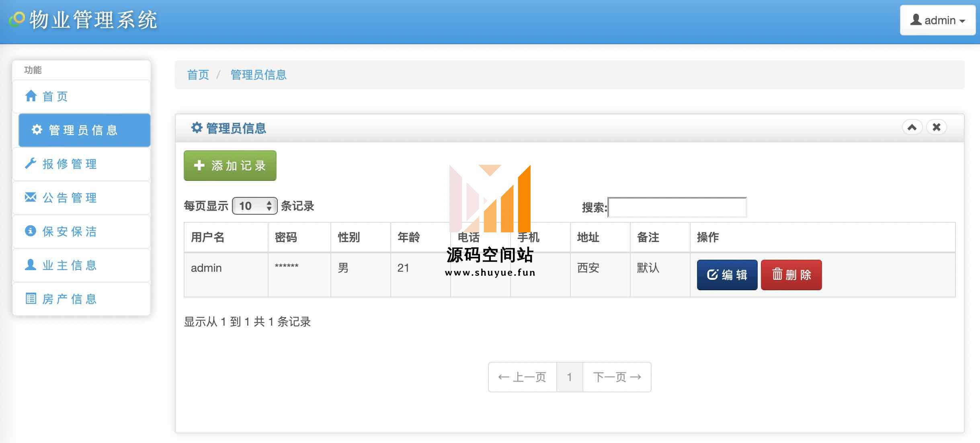Click the 默认 remark cell
The image size is (980, 443).
pyautogui.click(x=660, y=275)
